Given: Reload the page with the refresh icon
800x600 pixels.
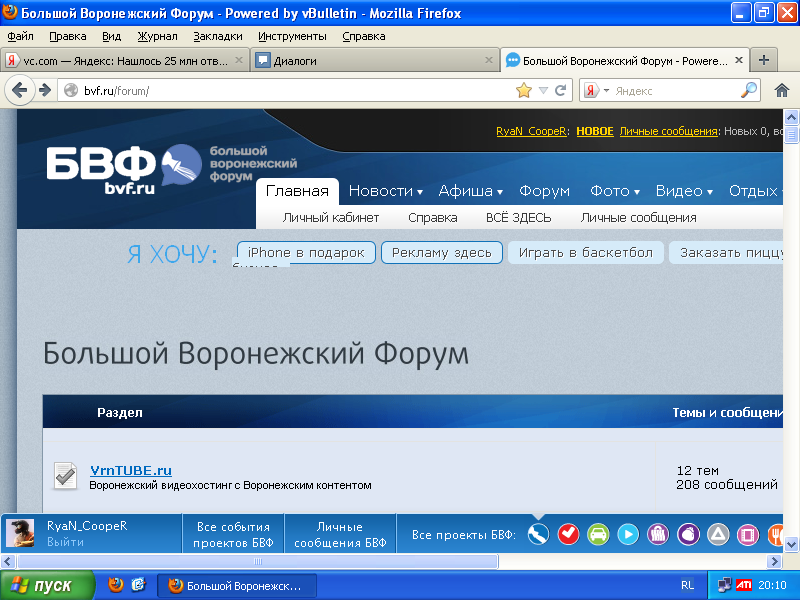Looking at the screenshot, I should [x=560, y=91].
